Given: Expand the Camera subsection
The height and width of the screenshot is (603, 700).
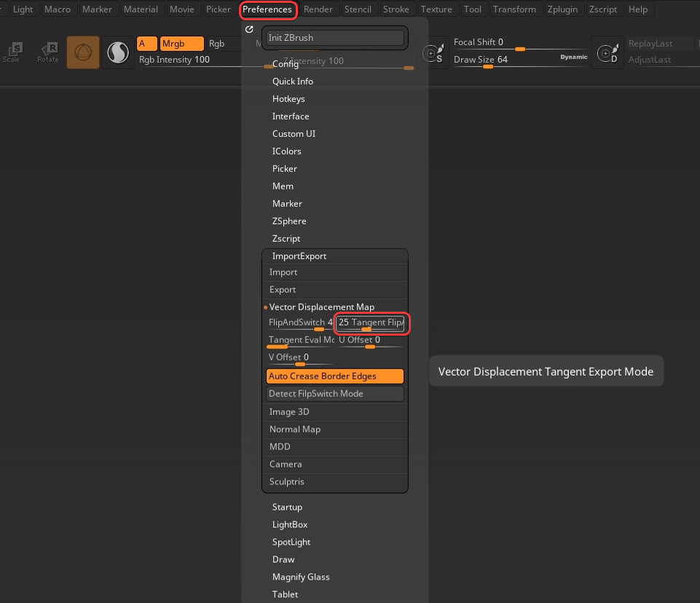Looking at the screenshot, I should [286, 464].
